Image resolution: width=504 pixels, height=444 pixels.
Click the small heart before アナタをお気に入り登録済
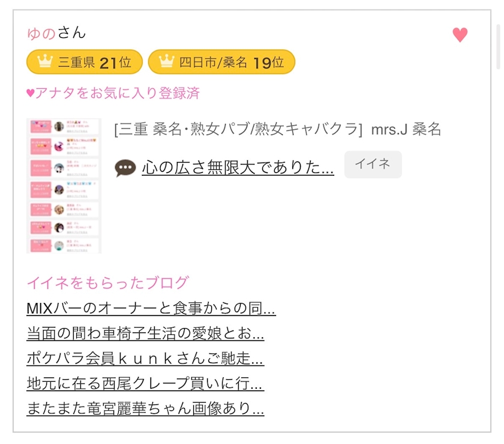tap(31, 93)
